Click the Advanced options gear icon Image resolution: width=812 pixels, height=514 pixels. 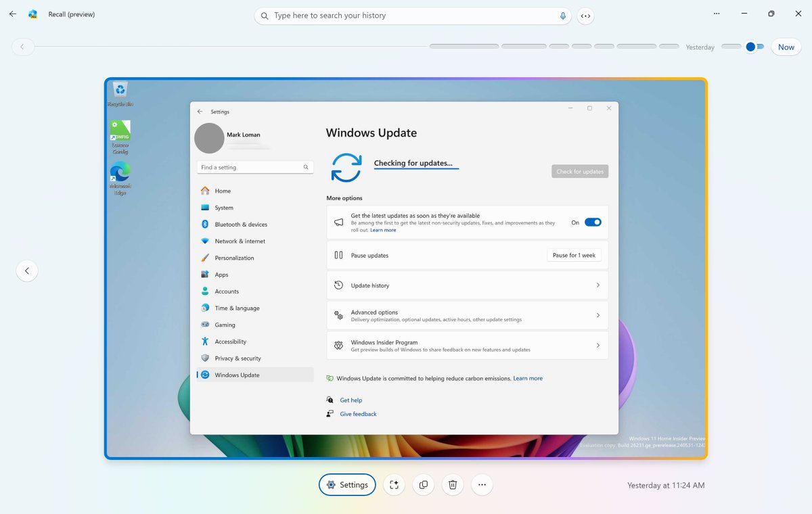(x=338, y=315)
